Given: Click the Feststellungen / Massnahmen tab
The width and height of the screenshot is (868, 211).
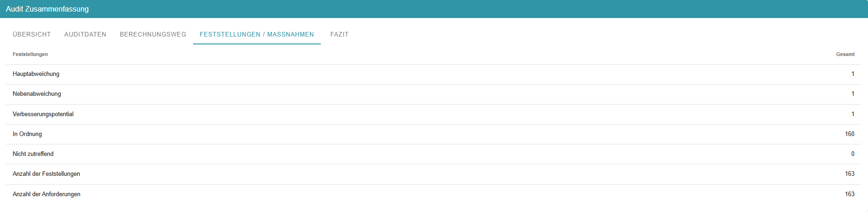Looking at the screenshot, I should click(x=256, y=34).
